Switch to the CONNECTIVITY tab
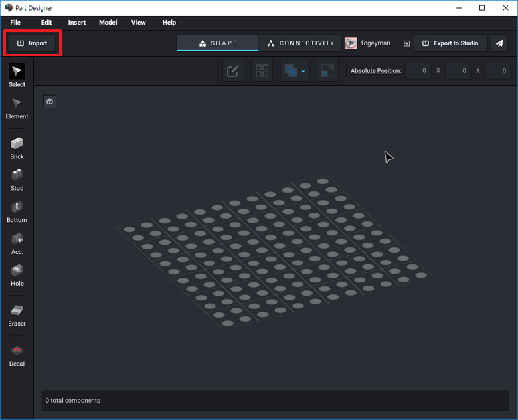The image size is (518, 420). [300, 43]
